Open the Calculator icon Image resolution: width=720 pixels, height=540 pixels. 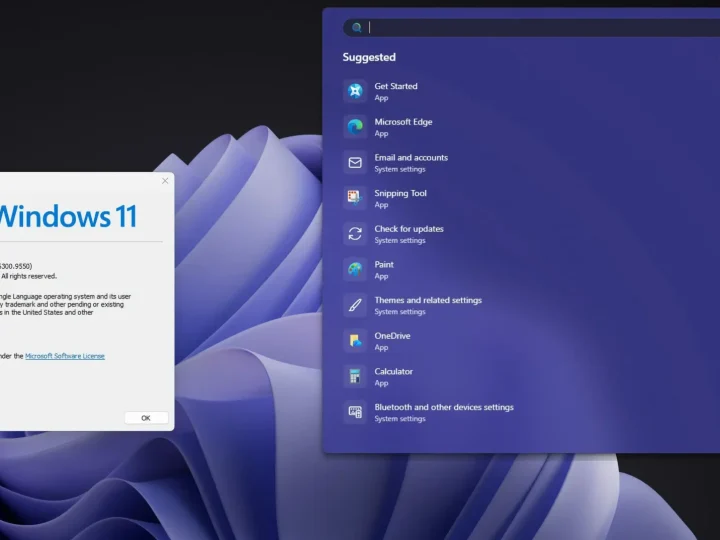(x=355, y=376)
